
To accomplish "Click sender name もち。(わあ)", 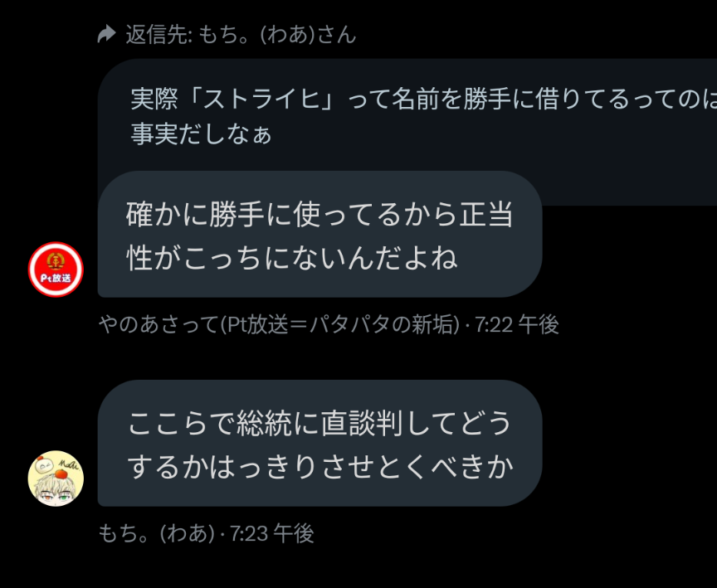I will tap(156, 533).
